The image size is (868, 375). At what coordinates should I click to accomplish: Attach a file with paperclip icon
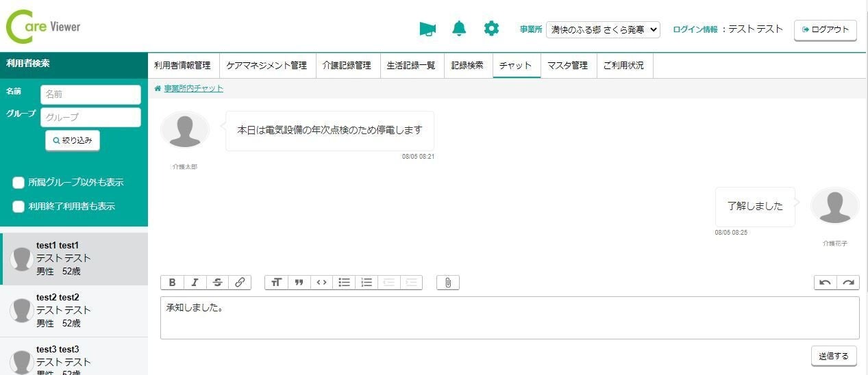(448, 283)
